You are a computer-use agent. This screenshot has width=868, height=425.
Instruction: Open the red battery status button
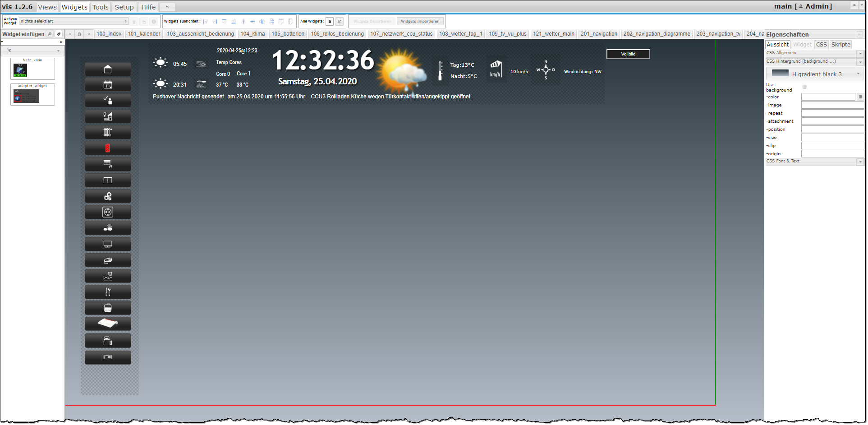[108, 148]
